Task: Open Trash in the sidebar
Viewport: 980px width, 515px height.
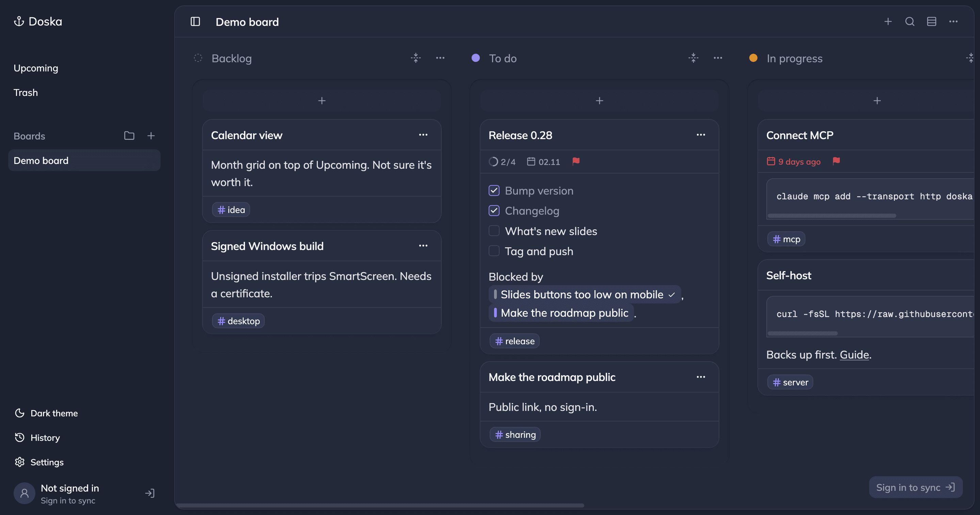Action: pyautogui.click(x=26, y=93)
